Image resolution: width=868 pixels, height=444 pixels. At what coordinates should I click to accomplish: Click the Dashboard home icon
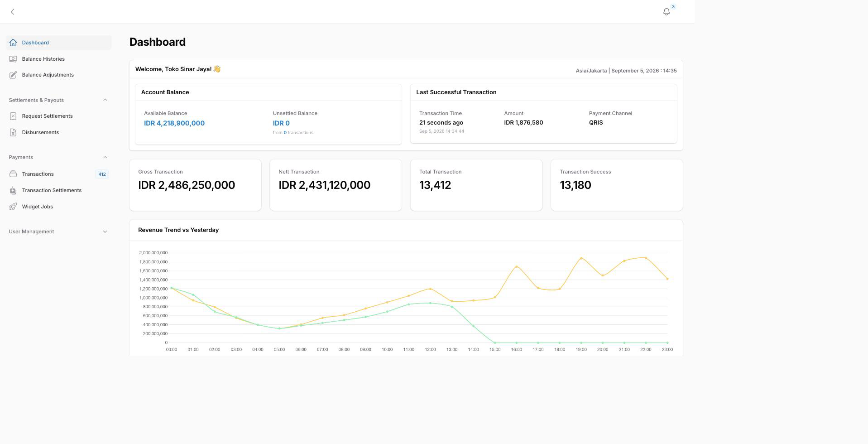pyautogui.click(x=13, y=43)
